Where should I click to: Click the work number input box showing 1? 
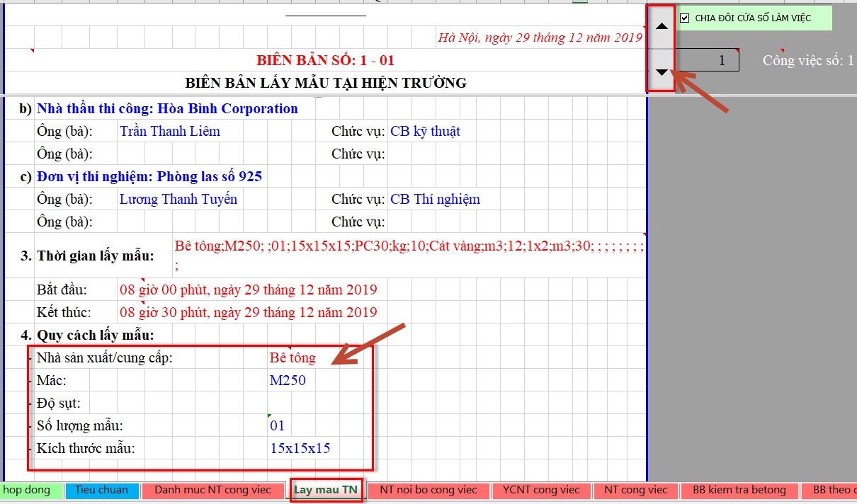coord(707,61)
